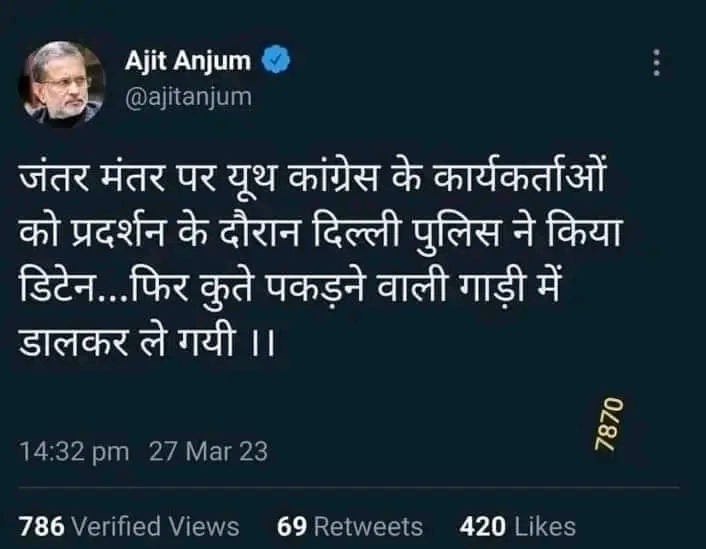Click the tweet line starting डिटेन...फिर
706x549 pixels.
[x=289, y=286]
